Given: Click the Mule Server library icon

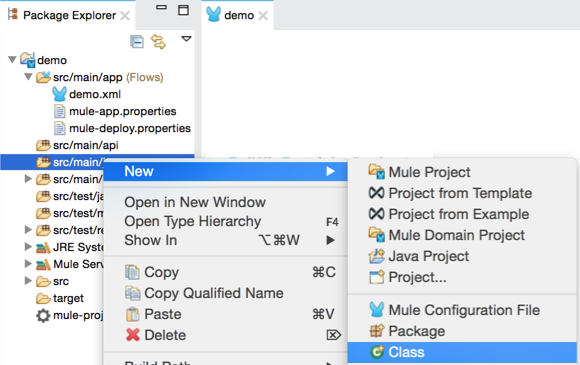Looking at the screenshot, I should [x=43, y=264].
